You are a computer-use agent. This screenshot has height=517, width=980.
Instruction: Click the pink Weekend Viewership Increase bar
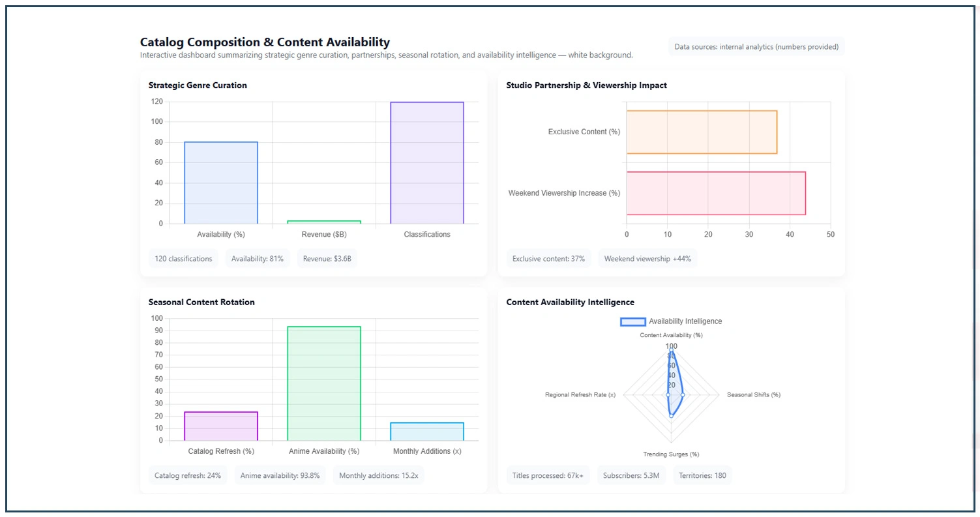pyautogui.click(x=716, y=193)
